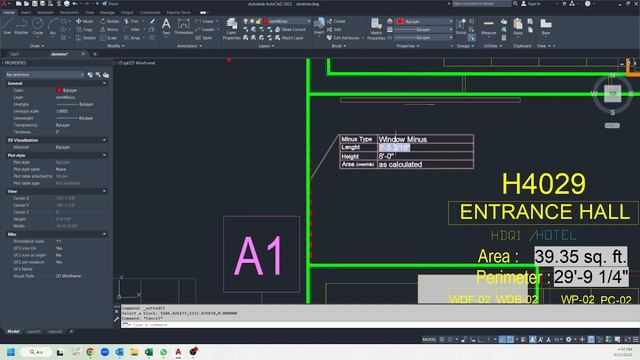Screen dimensions: 640x360
Task: Toggle layer on/off lightbulb icon
Action: (x=246, y=21)
